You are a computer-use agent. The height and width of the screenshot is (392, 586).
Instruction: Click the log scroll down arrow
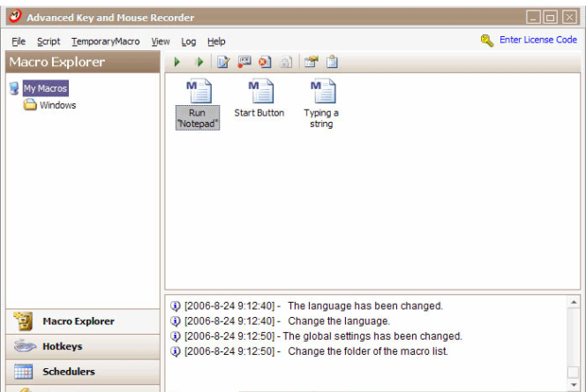(574, 385)
